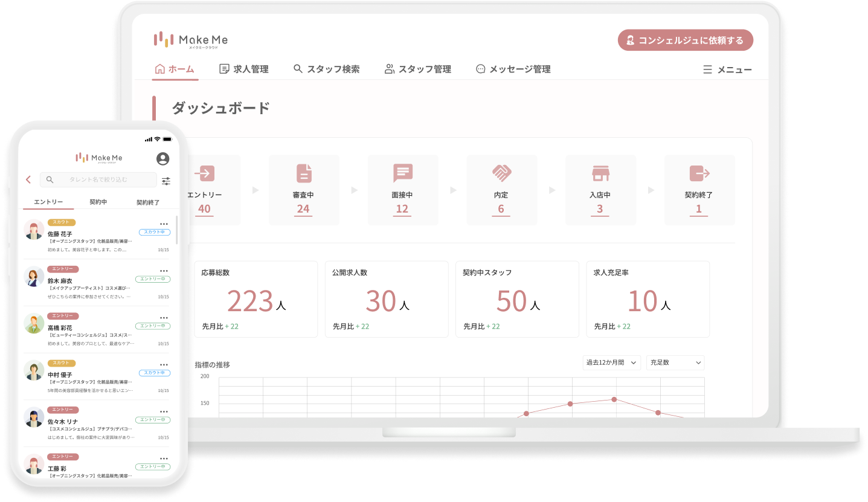The image size is (868, 502).
Task: Open the 過去12か月間 period dropdown
Action: pyautogui.click(x=612, y=362)
